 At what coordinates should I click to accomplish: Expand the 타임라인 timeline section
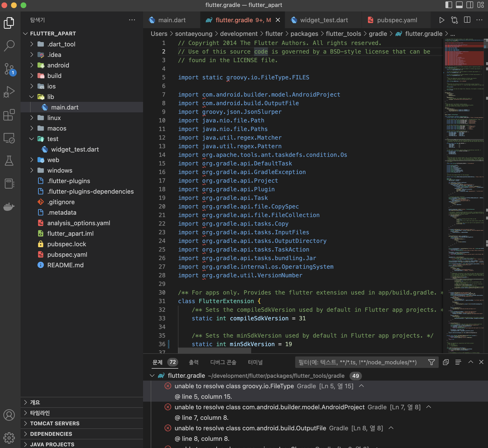[x=82, y=413]
